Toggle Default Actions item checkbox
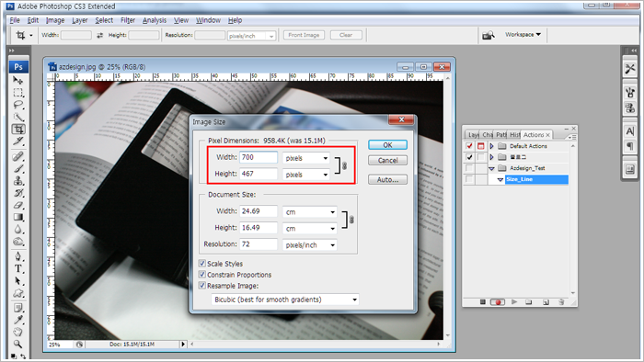 pyautogui.click(x=469, y=146)
